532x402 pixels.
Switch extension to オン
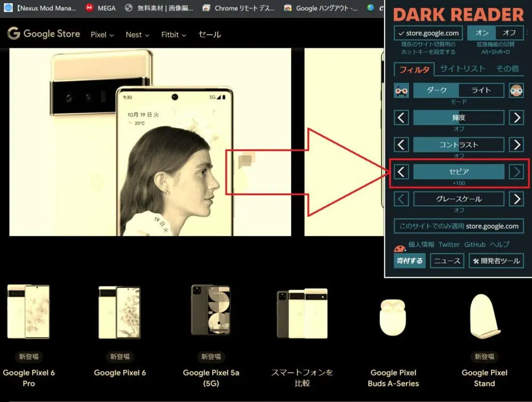point(481,33)
